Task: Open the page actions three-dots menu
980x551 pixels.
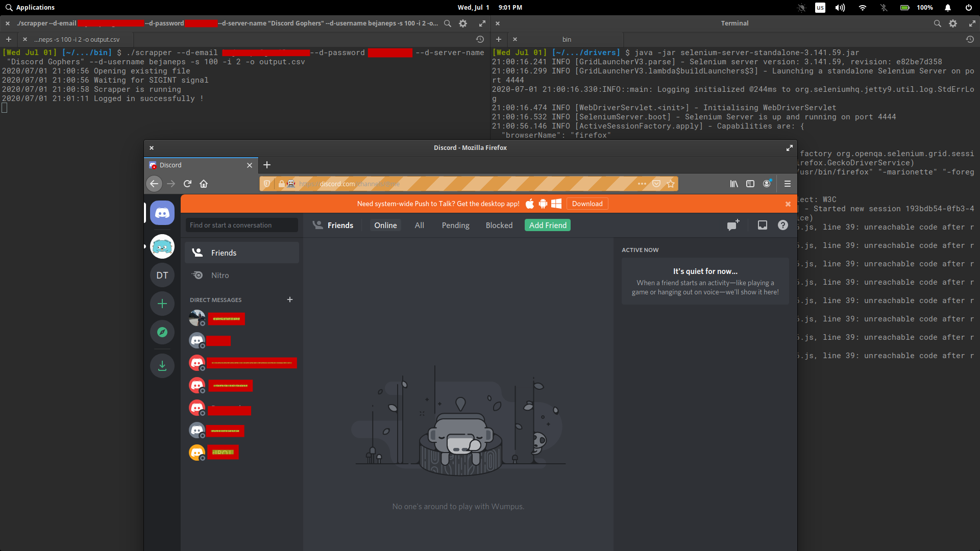Action: tap(642, 184)
